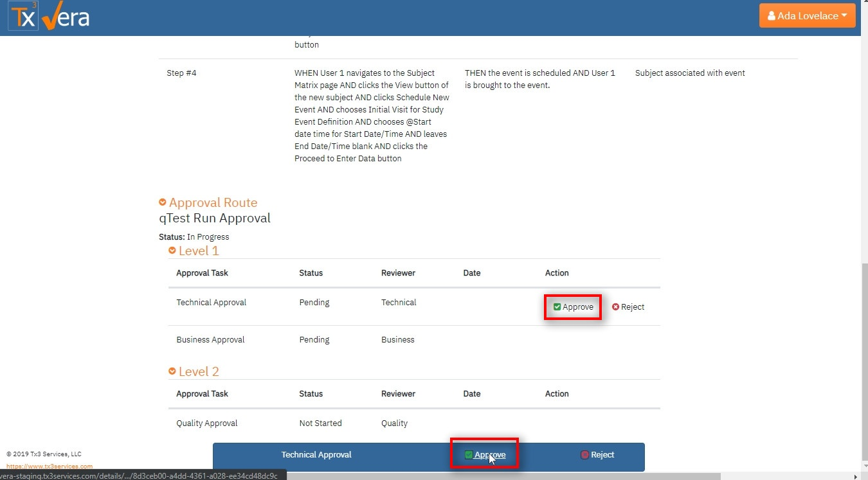This screenshot has height=480, width=868.
Task: Click the Level 1 heading label
Action: click(199, 251)
